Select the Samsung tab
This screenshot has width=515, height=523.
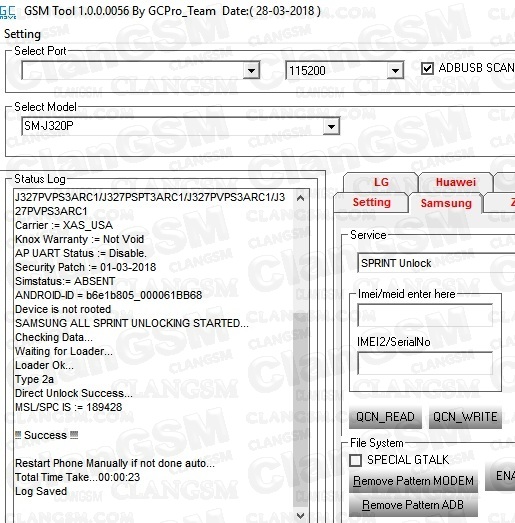tap(446, 203)
